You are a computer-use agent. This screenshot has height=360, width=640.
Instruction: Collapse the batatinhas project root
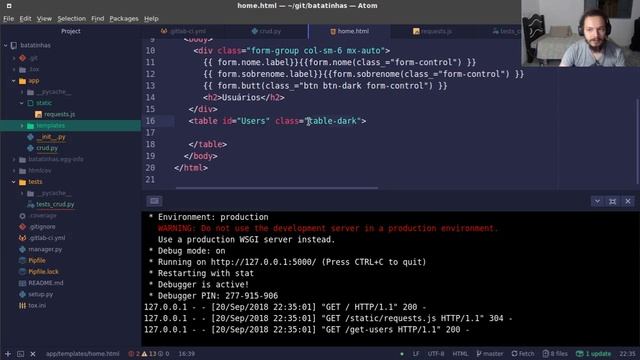tap(6, 45)
